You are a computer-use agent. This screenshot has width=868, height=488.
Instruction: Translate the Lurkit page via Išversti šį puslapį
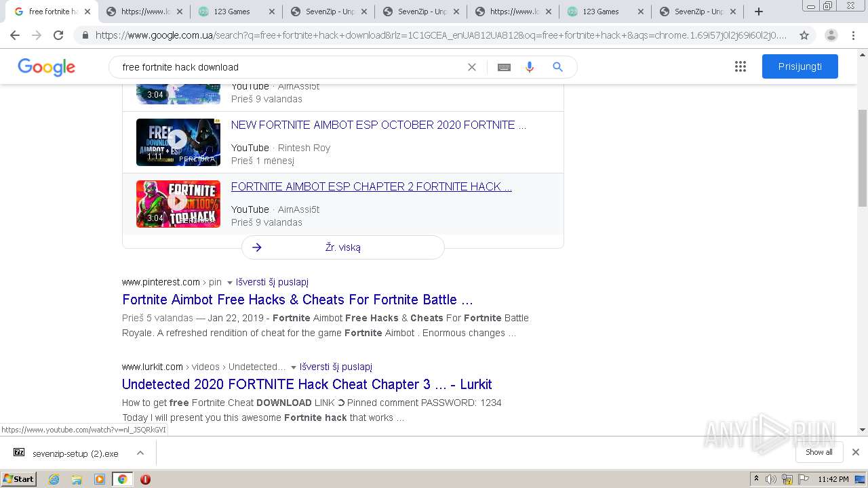(x=336, y=367)
